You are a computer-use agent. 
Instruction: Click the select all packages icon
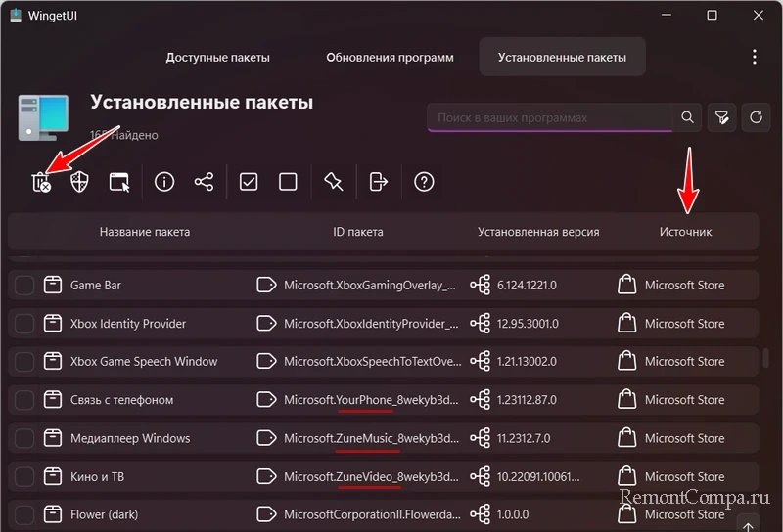point(249,182)
